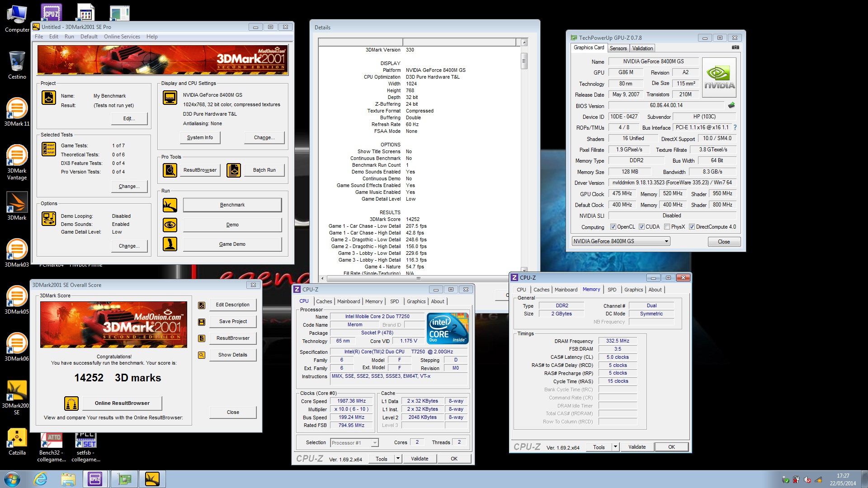Screen dimensions: 868x488
Task: Click the Windows Start button
Action: pos(12,479)
